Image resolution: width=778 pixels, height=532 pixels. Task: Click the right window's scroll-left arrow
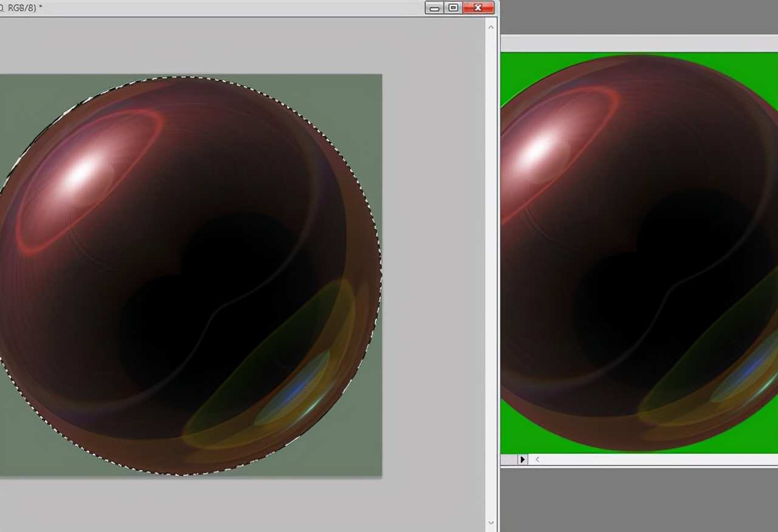pyautogui.click(x=537, y=460)
